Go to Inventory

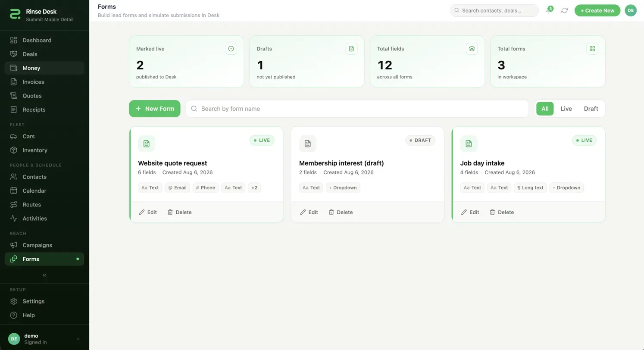pyautogui.click(x=44, y=150)
